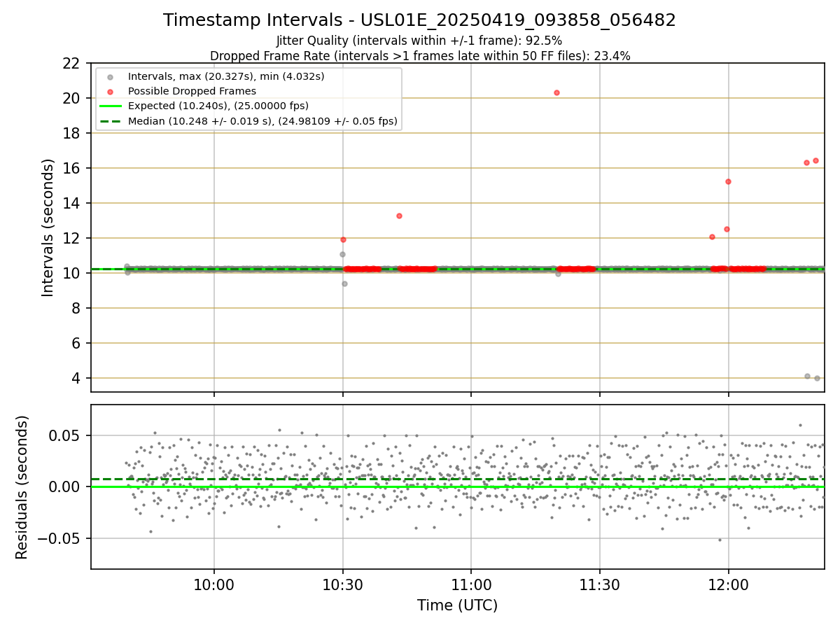
Task: Click the '11:30' x-axis tick label
Action: (600, 585)
